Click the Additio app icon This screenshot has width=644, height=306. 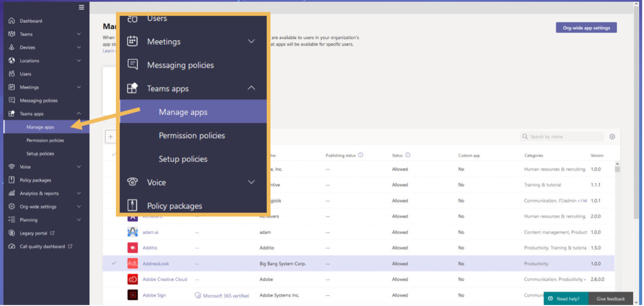click(132, 248)
